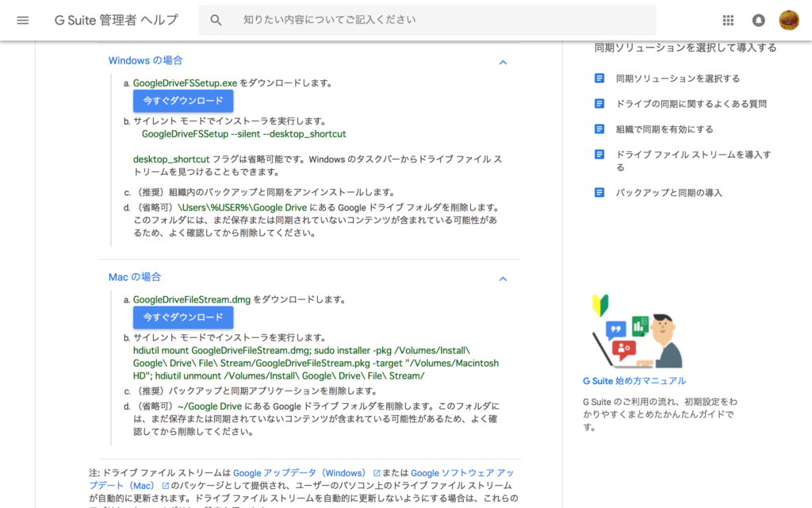This screenshot has width=812, height=508.
Task: Click external link icon after Google アップデータ（Windows）
Action: 377,473
